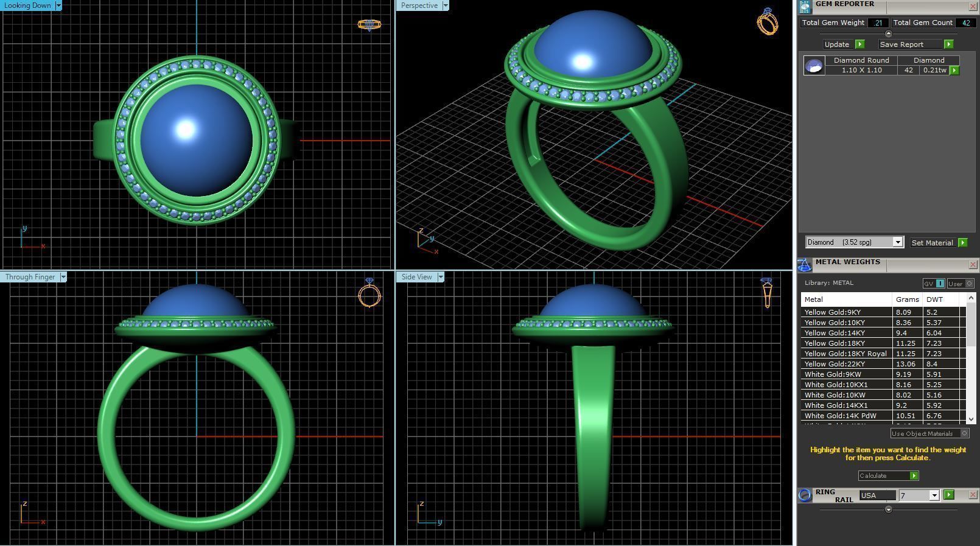Image resolution: width=980 pixels, height=546 pixels.
Task: Toggle Use Object Materials option
Action: pos(929,433)
